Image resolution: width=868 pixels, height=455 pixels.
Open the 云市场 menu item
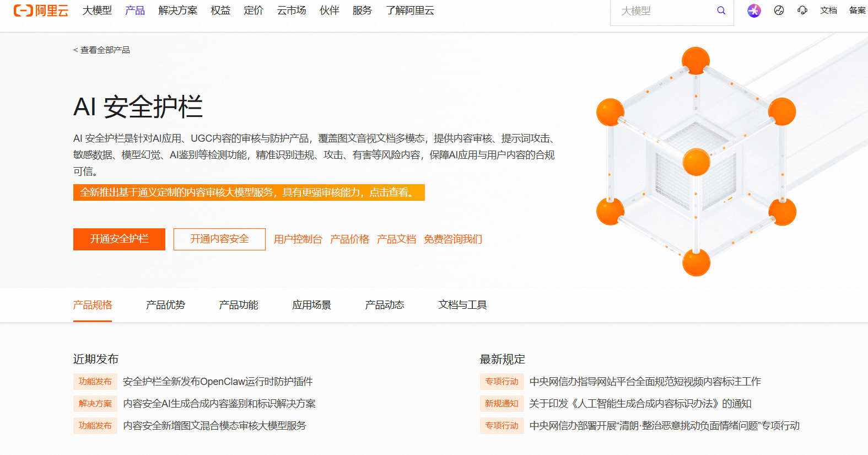[x=292, y=10]
